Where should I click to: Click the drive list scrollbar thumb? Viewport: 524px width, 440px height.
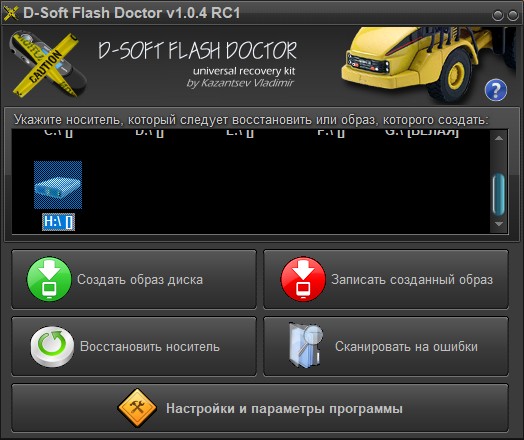tap(499, 194)
